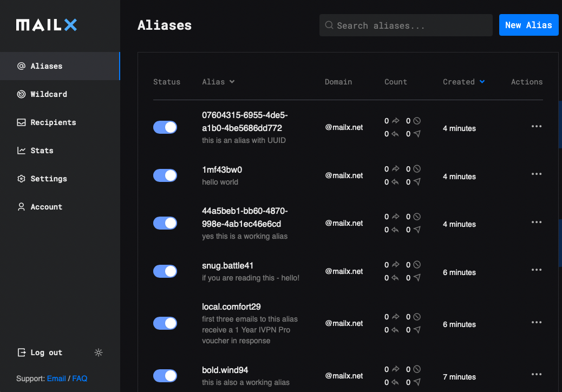Toggle the light theme sun icon
Viewport: 562px width, 392px height.
(99, 352)
